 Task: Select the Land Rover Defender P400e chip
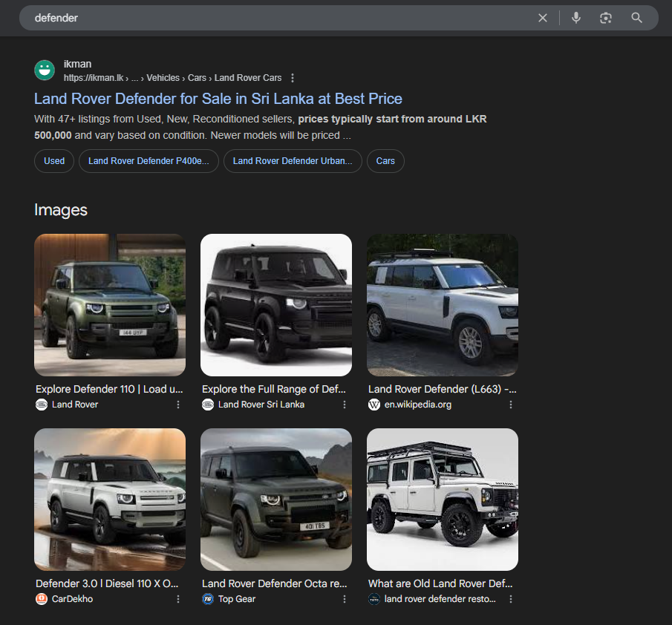pos(149,161)
